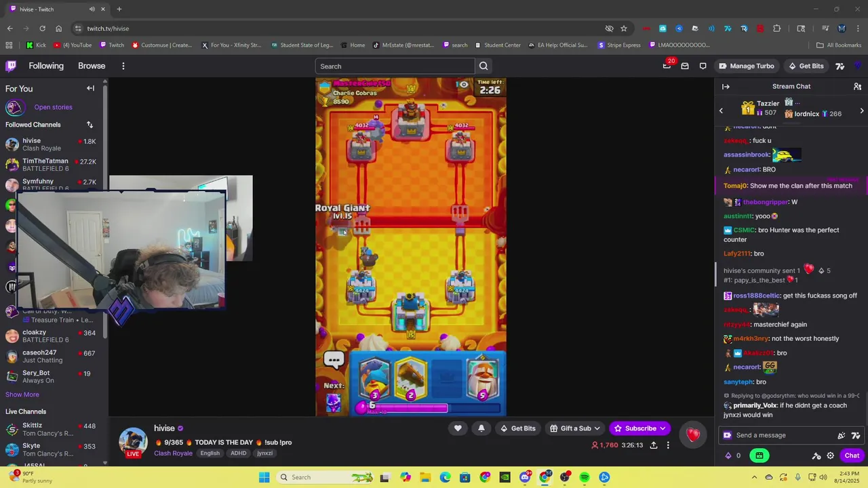Open the user avatar menu in Twitch header
The image size is (868, 488).
click(x=858, y=66)
